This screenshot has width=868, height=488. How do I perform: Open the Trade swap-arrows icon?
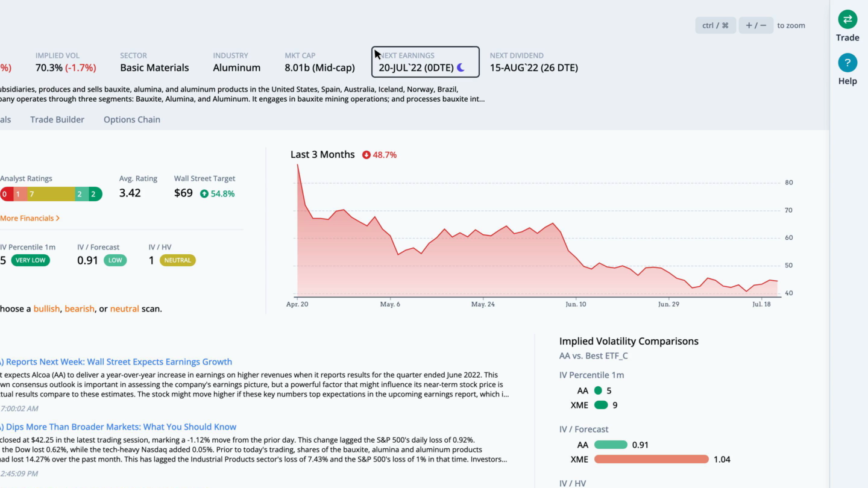pyautogui.click(x=848, y=19)
